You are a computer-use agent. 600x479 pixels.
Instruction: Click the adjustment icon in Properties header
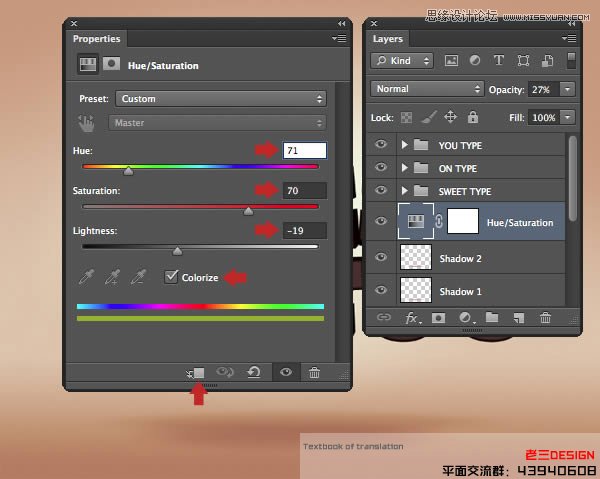point(88,64)
